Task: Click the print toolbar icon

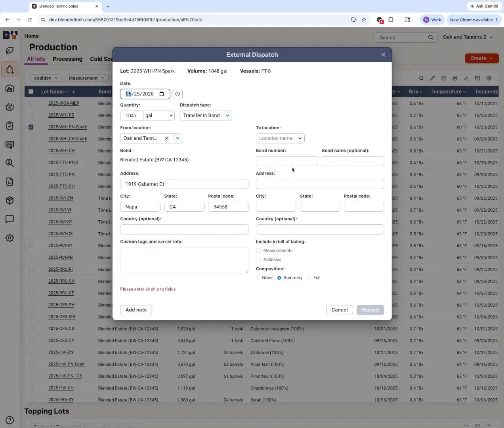Action: click(455, 78)
